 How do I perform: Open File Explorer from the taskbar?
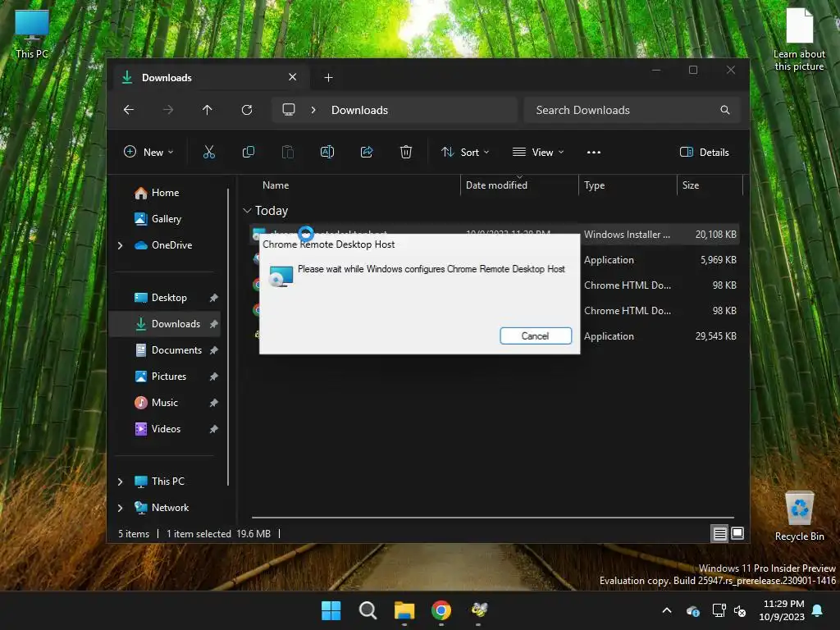[404, 610]
